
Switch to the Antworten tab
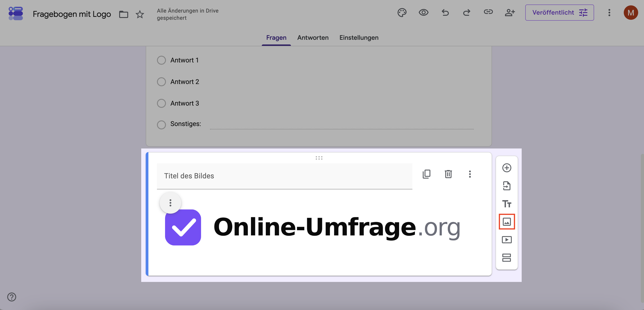313,38
